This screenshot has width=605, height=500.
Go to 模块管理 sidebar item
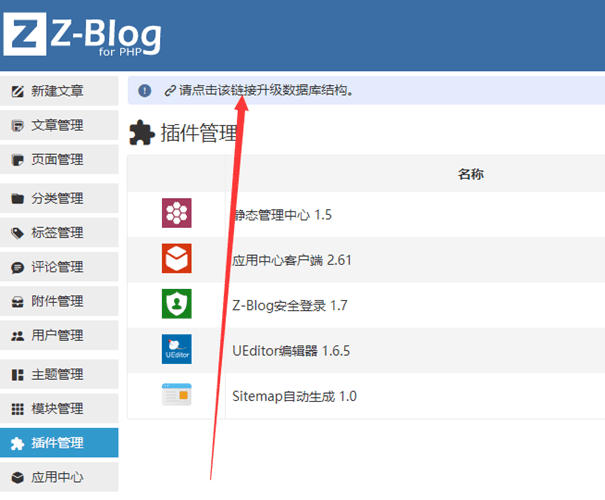coord(59,409)
